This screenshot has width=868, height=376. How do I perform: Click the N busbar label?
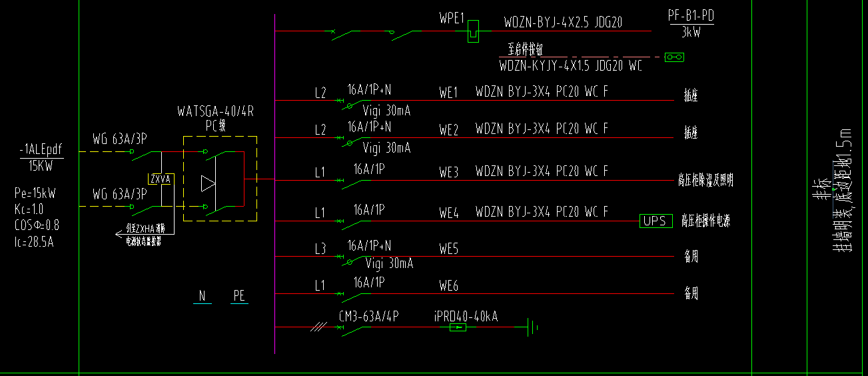point(203,296)
